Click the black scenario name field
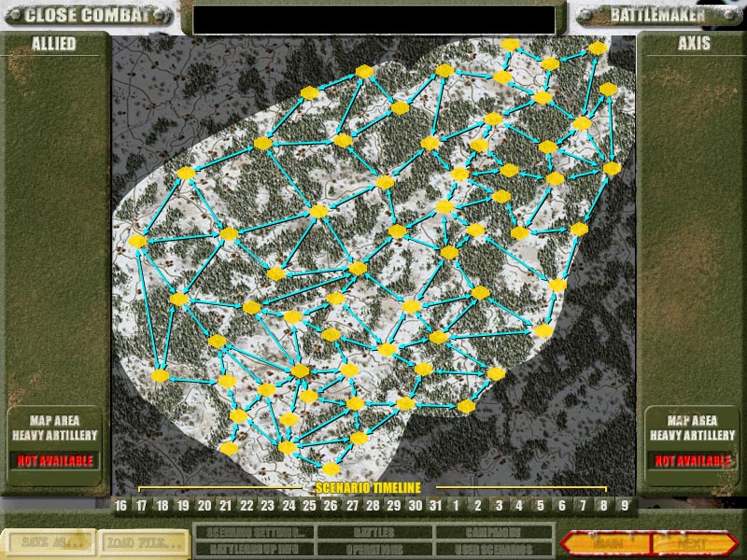747x560 pixels. coord(374,20)
